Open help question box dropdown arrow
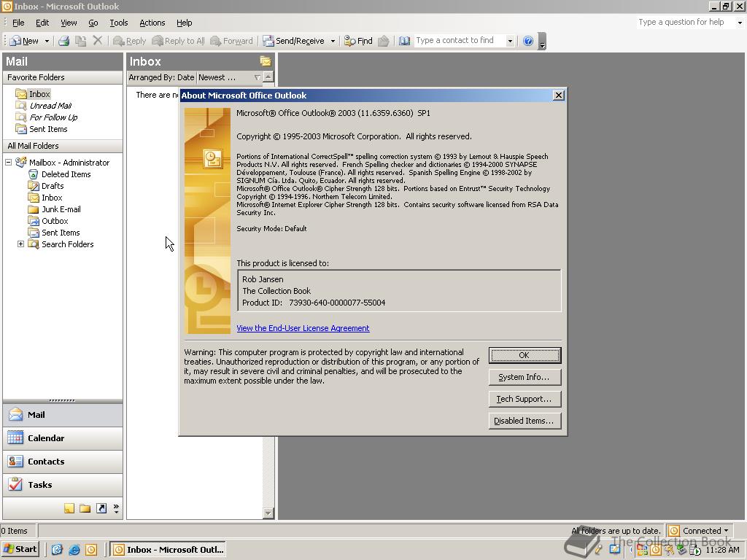Viewport: 747px width, 560px height. point(740,23)
